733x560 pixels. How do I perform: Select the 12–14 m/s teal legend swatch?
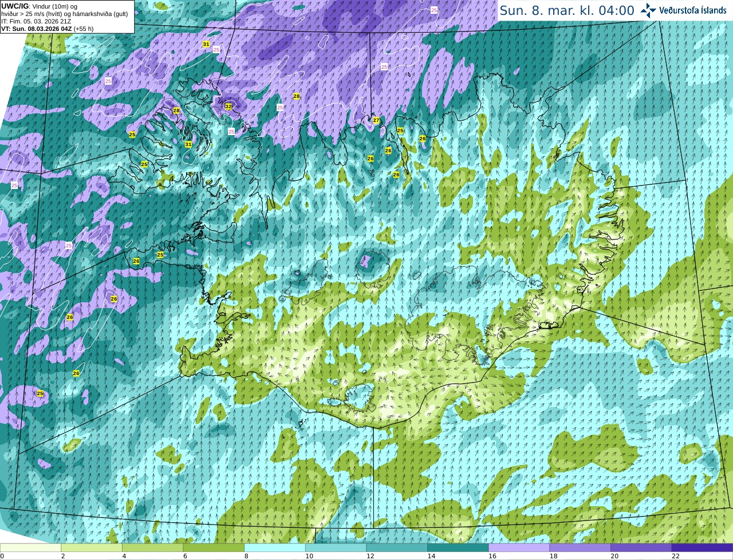pyautogui.click(x=397, y=547)
